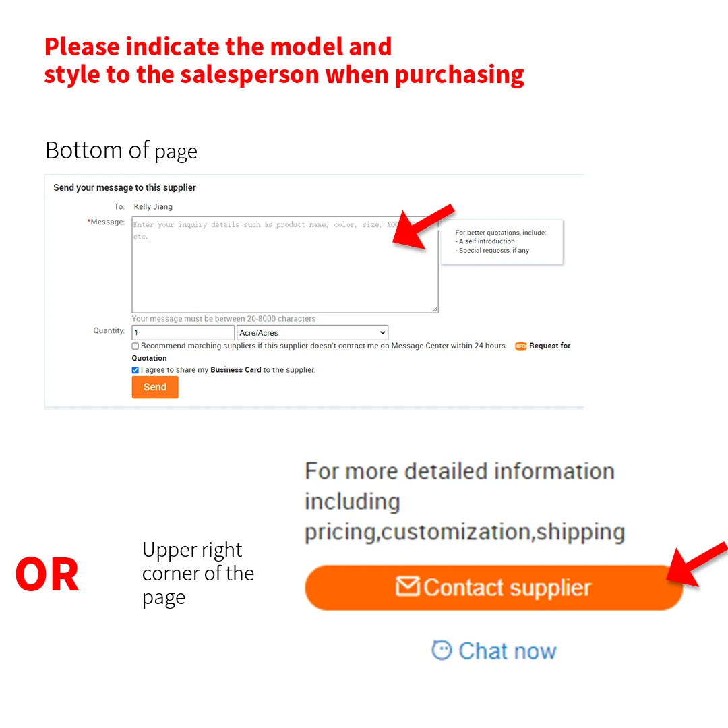Click the envelope icon on Contact supplier
This screenshot has height=728, width=728.
(x=408, y=586)
